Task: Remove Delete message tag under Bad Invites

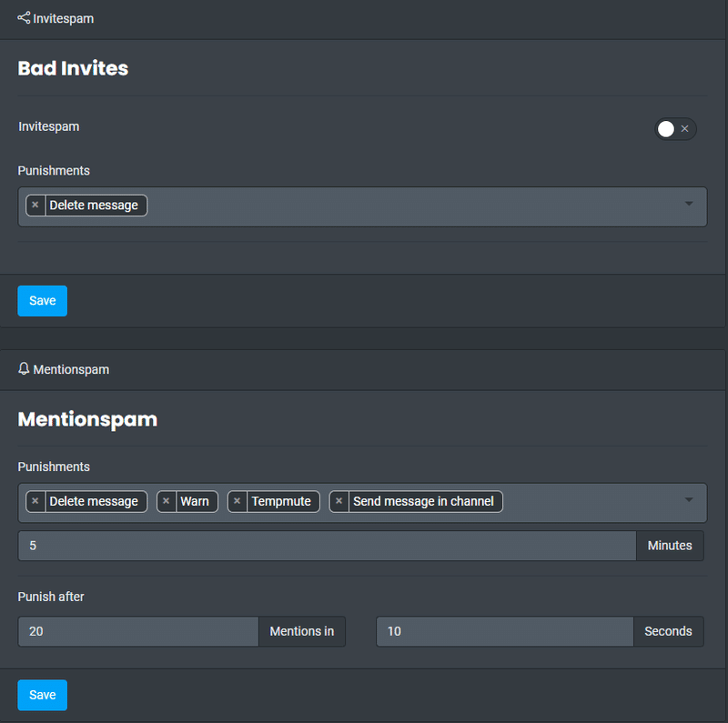Action: tap(35, 206)
